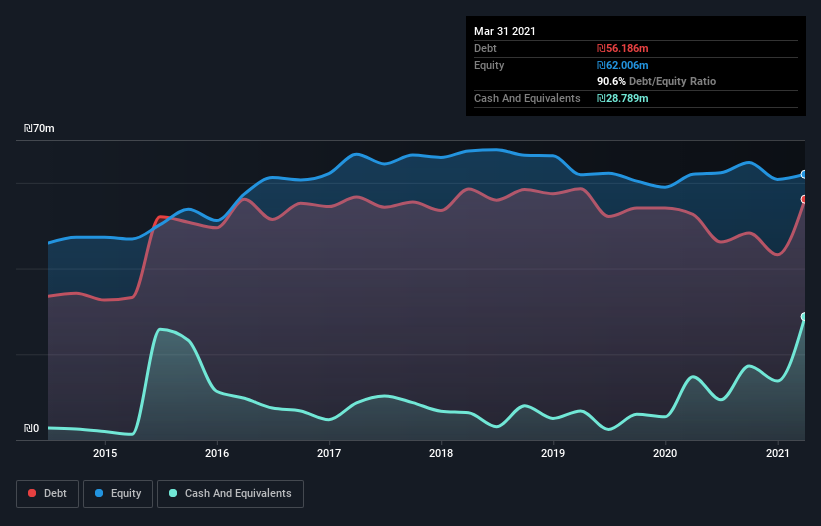Toggle the Debt series legend button
821x526 pixels.
[x=48, y=494]
